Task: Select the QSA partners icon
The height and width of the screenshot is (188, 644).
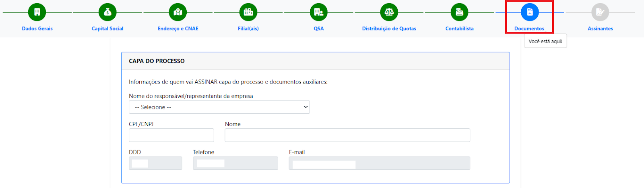Action: [319, 12]
